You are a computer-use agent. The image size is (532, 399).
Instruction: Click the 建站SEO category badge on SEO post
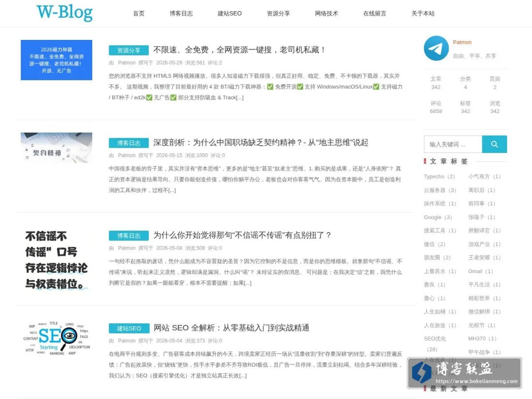pyautogui.click(x=129, y=328)
